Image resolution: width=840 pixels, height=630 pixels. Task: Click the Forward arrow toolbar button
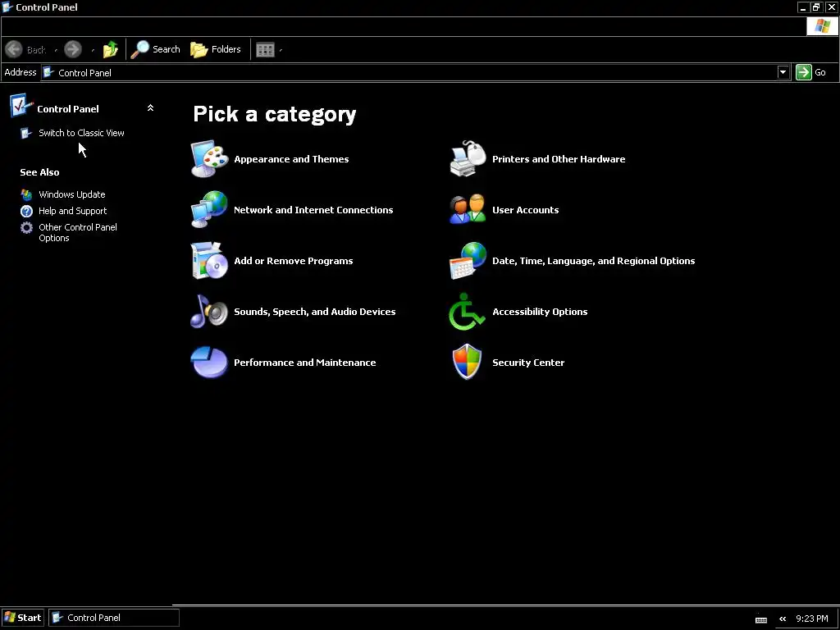(x=73, y=49)
